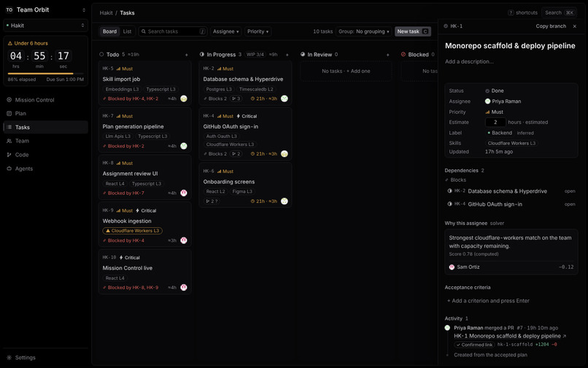Click Add a description placeholder
The width and height of the screenshot is (588, 368).
click(x=469, y=61)
